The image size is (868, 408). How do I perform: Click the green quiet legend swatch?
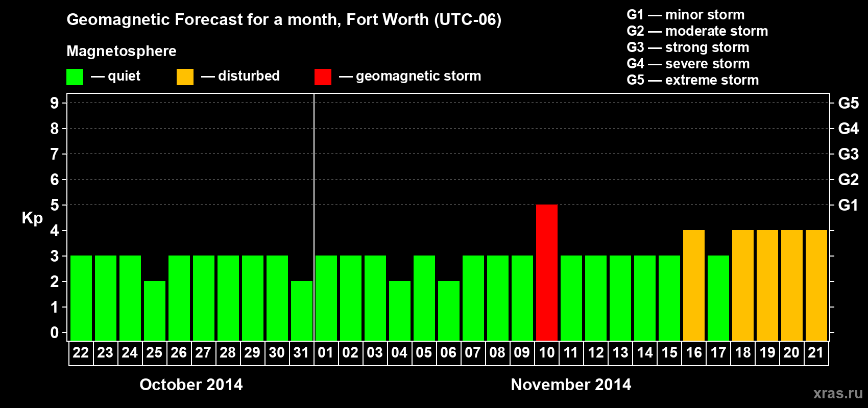click(x=75, y=77)
